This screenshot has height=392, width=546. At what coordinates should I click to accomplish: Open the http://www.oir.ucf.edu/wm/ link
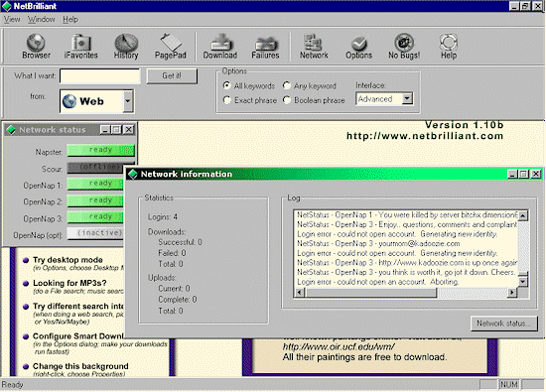tap(339, 346)
